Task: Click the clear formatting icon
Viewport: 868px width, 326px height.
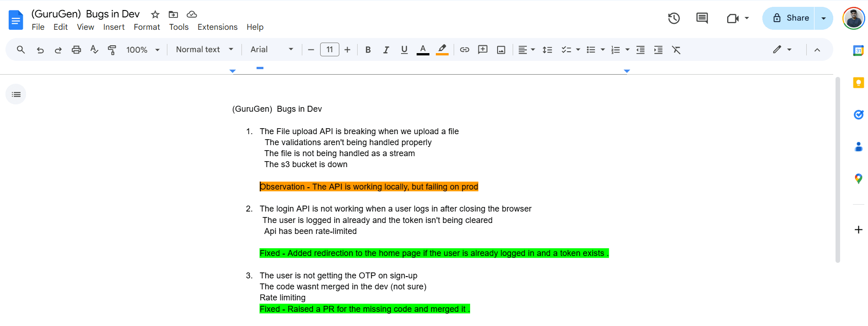Action: (x=676, y=50)
